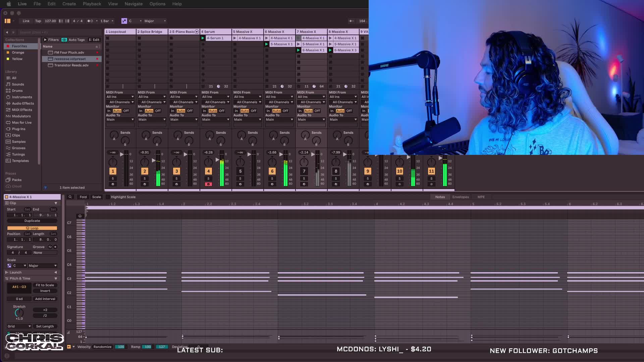Image resolution: width=644 pixels, height=362 pixels.
Task: Enable Fold in the piano roll
Action: tap(83, 197)
